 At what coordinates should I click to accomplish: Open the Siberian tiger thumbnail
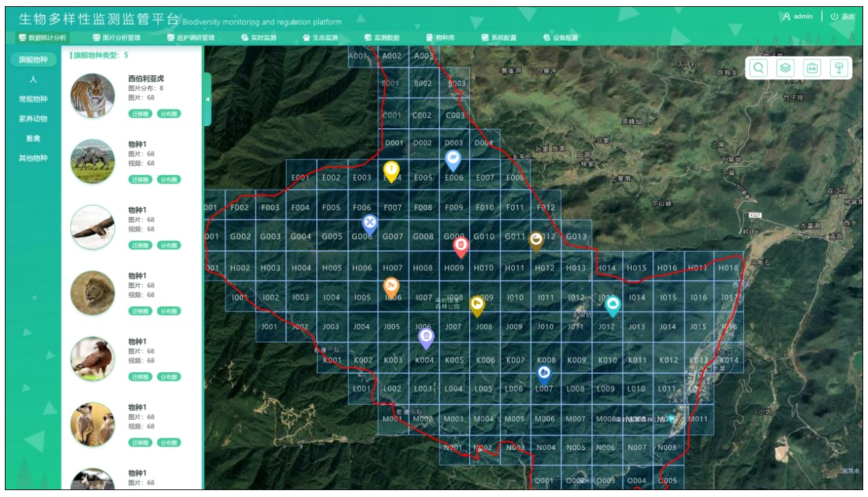pyautogui.click(x=92, y=96)
